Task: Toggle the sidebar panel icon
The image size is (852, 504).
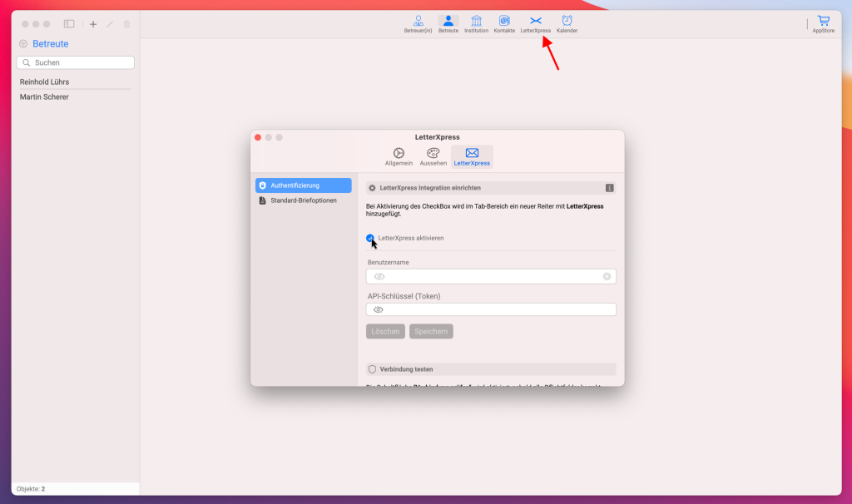Action: (69, 24)
